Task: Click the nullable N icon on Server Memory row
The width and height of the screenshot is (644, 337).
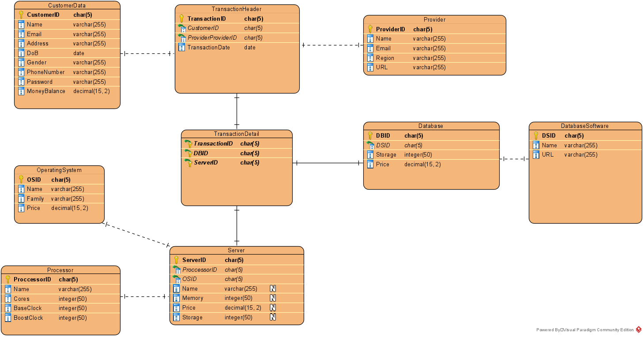Action: (x=273, y=298)
